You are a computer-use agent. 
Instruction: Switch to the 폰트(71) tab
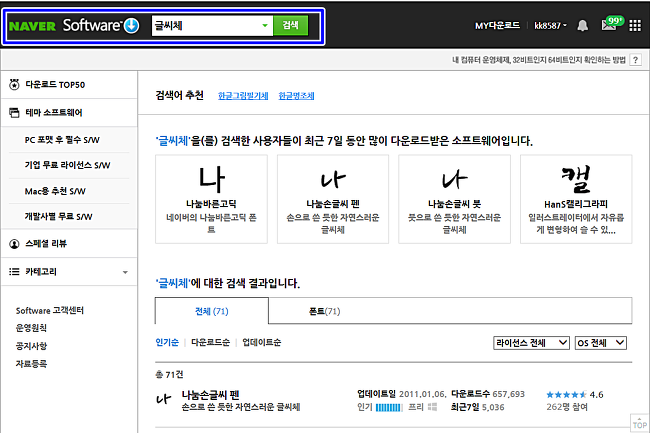tap(325, 311)
